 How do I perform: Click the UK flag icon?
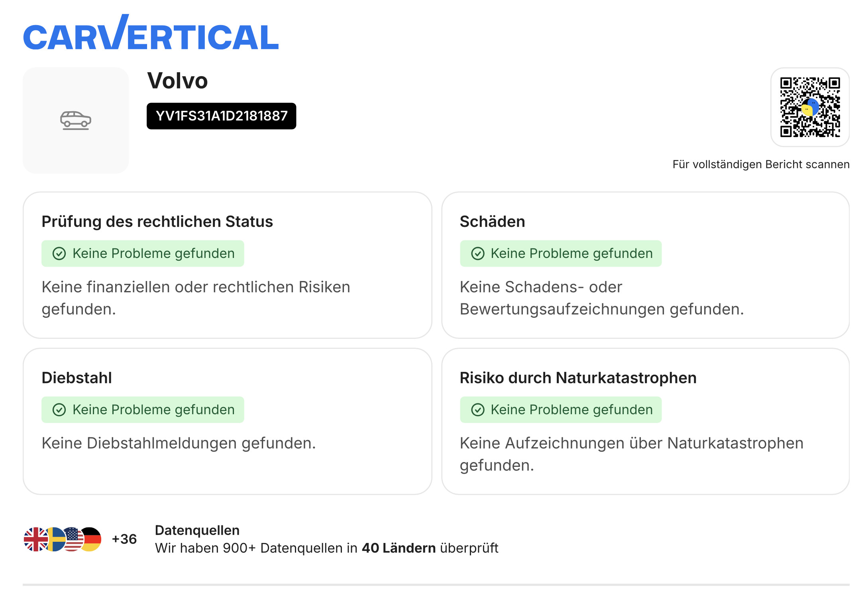click(x=35, y=539)
